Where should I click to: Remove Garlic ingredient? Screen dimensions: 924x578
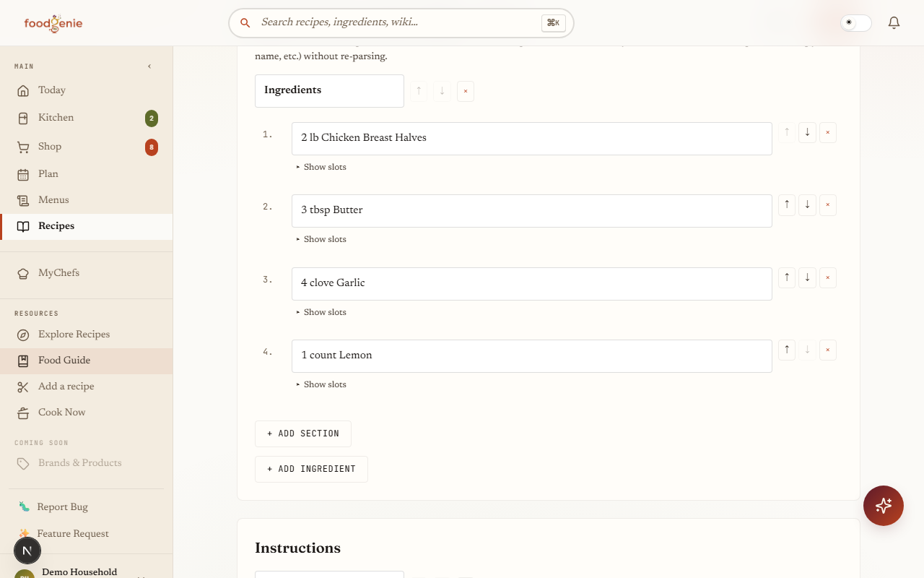pyautogui.click(x=828, y=277)
